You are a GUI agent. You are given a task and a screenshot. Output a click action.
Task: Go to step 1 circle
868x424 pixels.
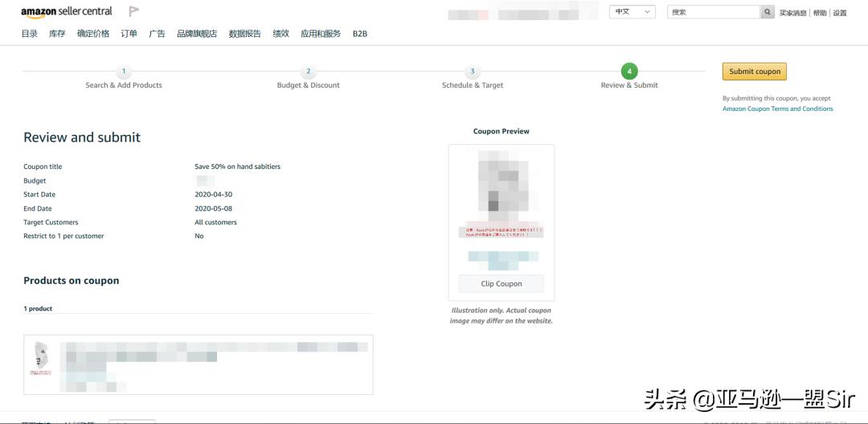click(124, 72)
